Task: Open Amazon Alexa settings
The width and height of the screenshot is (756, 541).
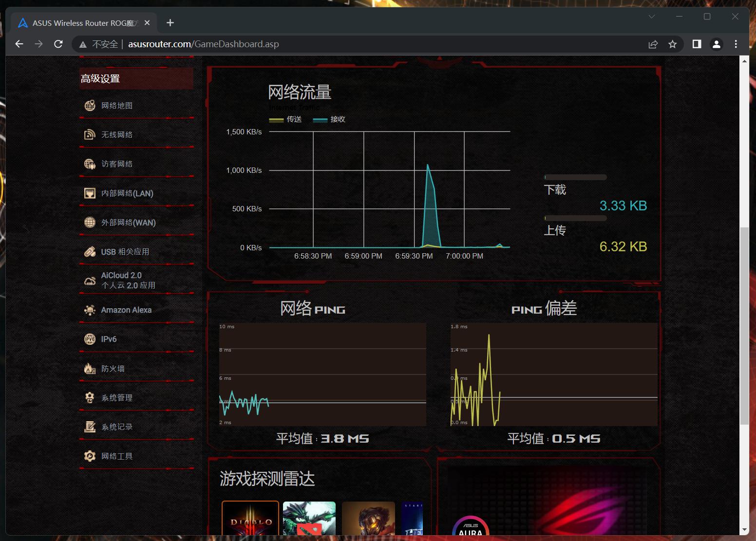Action: pos(126,310)
